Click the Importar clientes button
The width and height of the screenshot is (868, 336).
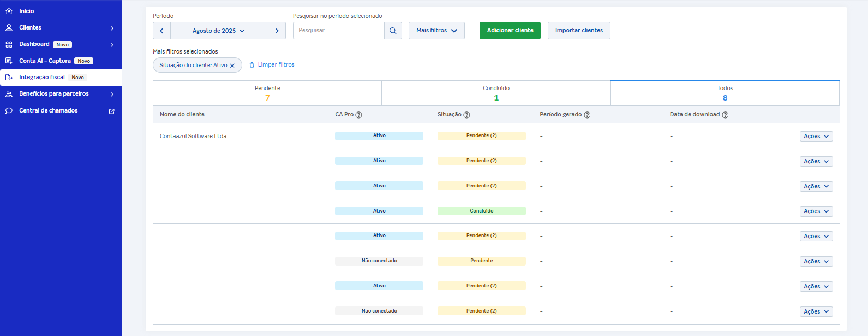pyautogui.click(x=579, y=31)
